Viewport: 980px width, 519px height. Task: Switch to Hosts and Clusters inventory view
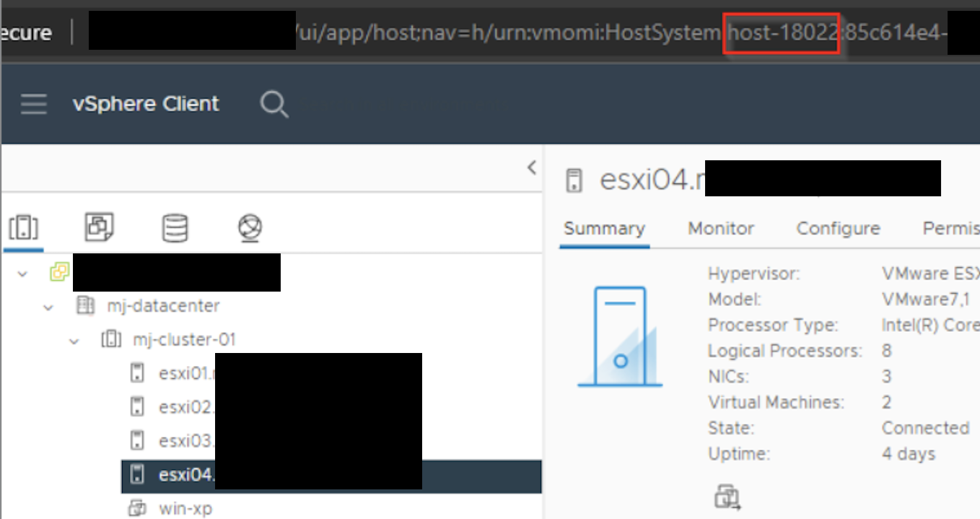pyautogui.click(x=23, y=228)
